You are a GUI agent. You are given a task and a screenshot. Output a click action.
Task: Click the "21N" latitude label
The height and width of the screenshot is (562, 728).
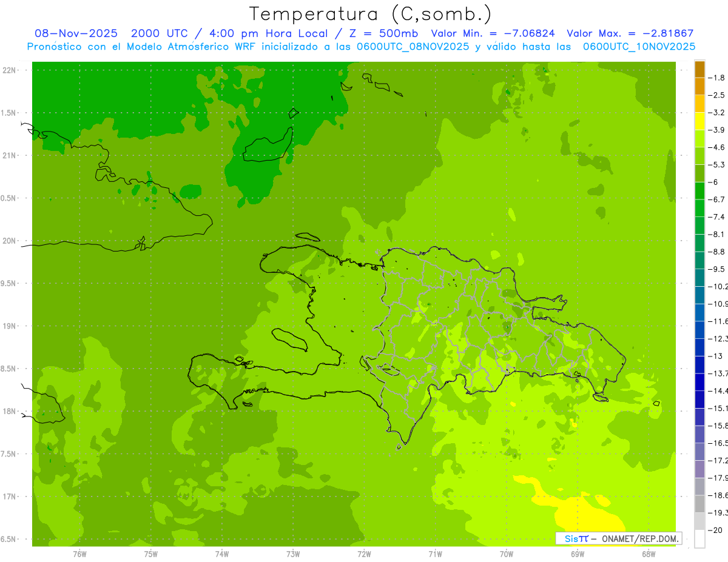point(9,156)
